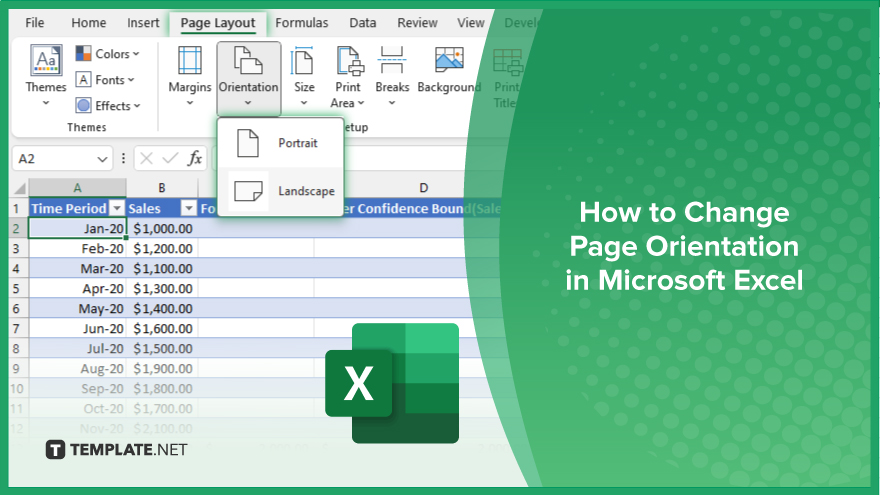
Task: Choose Portrait from Orientation menu
Action: coord(281,143)
